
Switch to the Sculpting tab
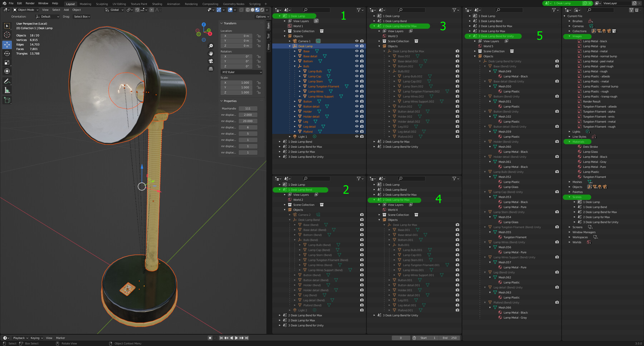coord(102,4)
